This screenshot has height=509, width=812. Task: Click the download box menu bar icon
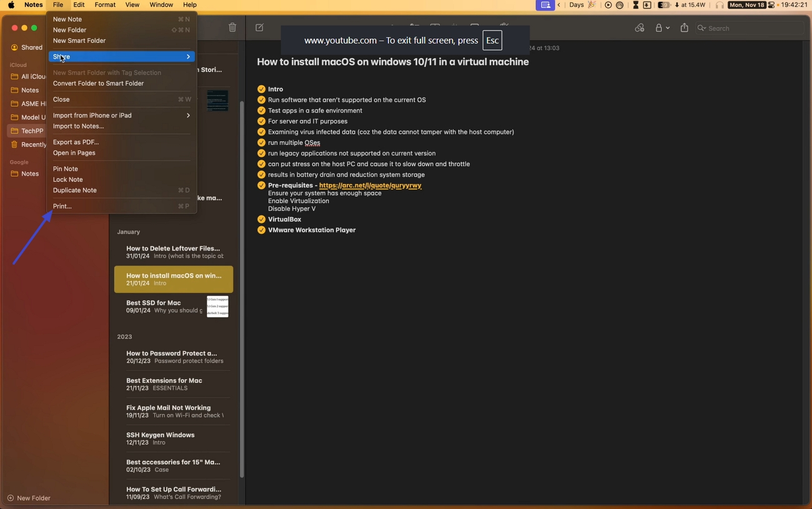click(x=647, y=5)
